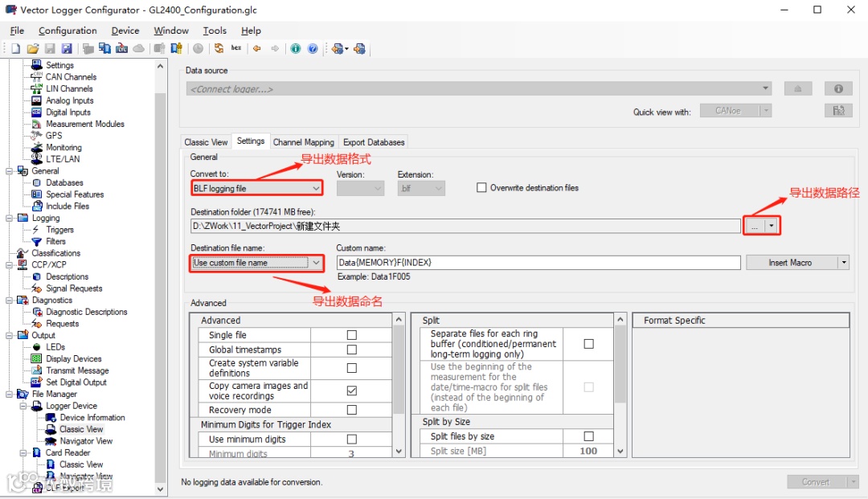Select LEDs under Output

click(55, 347)
